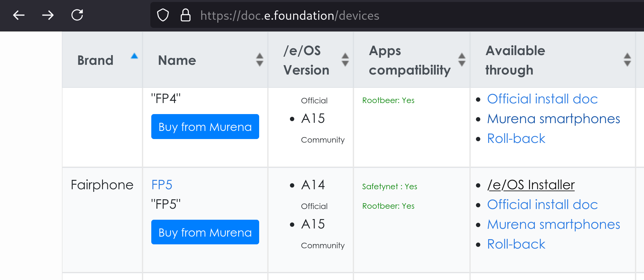Select Community label in FP5 row
This screenshot has width=644, height=280.
[x=323, y=245]
